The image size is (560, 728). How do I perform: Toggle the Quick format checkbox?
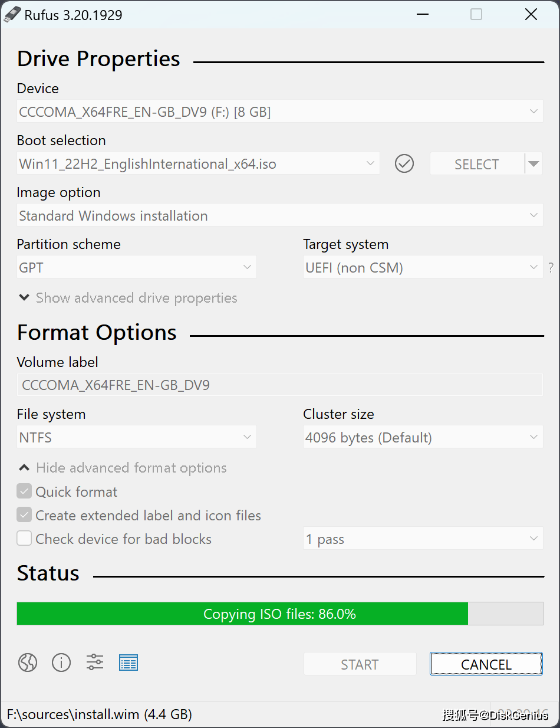point(24,491)
